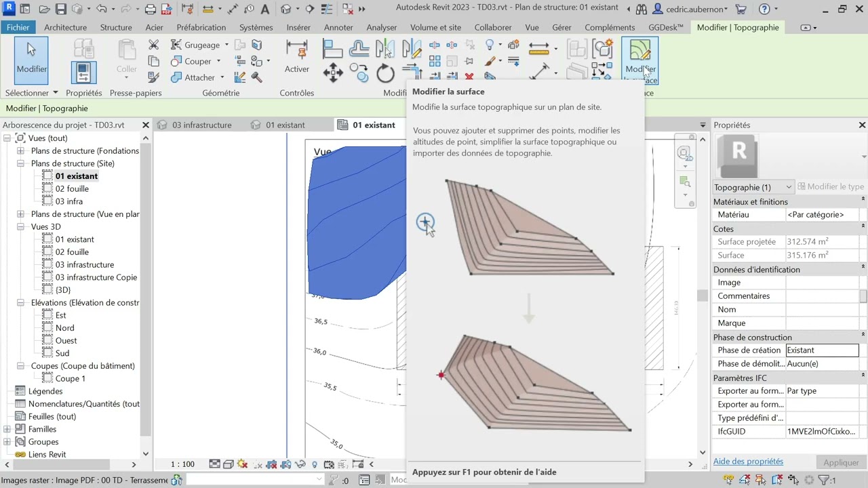Switch to the 03 infrastructure view tab
Screen dimensions: 868x488
[x=201, y=125]
